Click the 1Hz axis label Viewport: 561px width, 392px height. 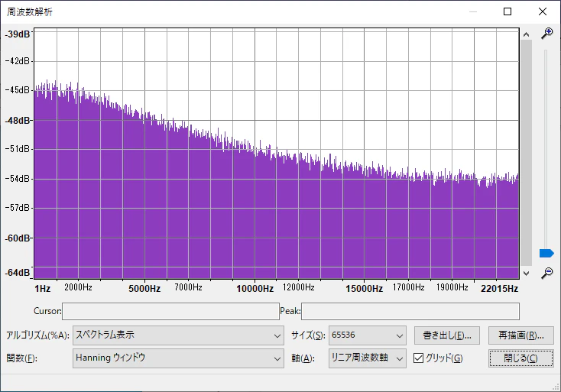click(x=43, y=289)
